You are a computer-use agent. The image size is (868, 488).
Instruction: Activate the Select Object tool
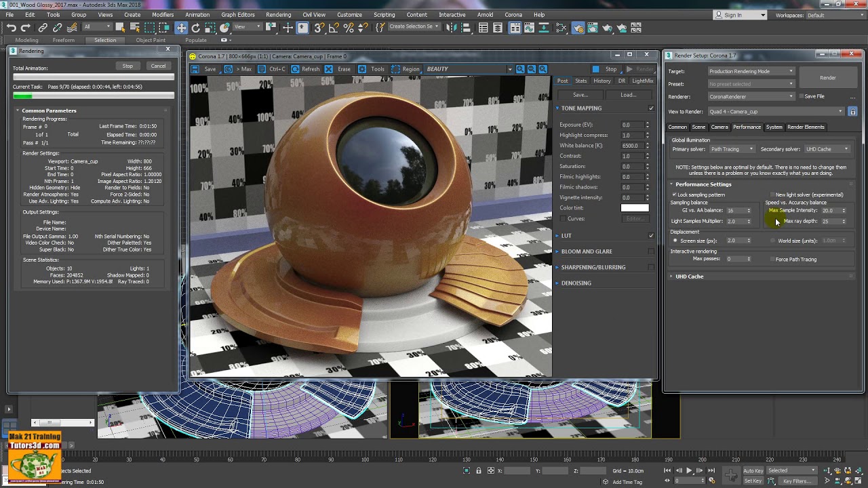click(120, 28)
